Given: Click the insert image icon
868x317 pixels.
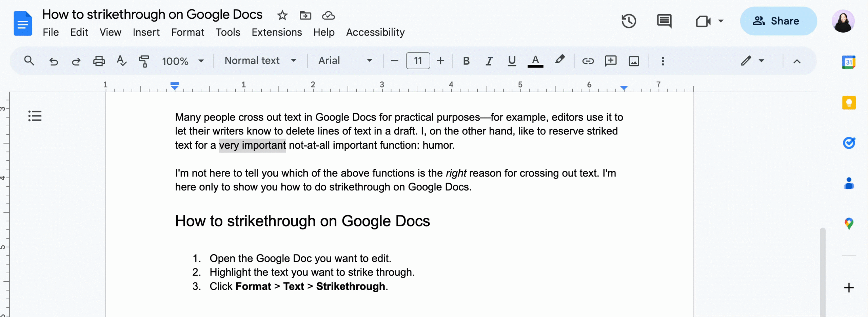Looking at the screenshot, I should (x=634, y=61).
